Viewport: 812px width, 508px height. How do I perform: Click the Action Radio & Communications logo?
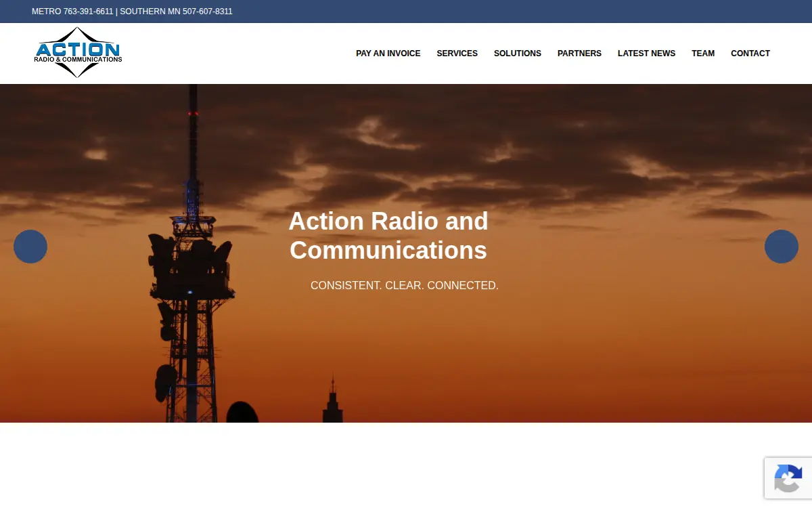(x=78, y=53)
